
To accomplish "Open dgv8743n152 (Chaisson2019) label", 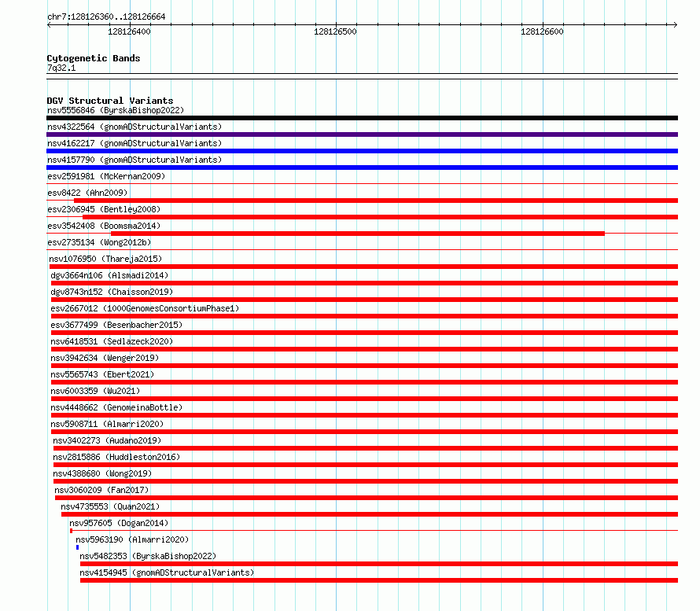I will click(x=112, y=292).
